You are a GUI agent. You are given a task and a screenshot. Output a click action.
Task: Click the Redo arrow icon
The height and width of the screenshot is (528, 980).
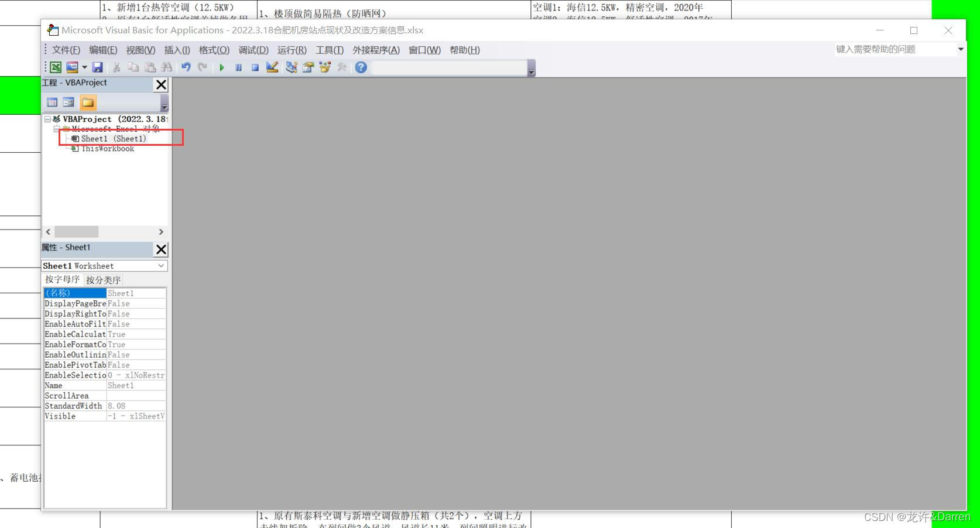pos(203,67)
